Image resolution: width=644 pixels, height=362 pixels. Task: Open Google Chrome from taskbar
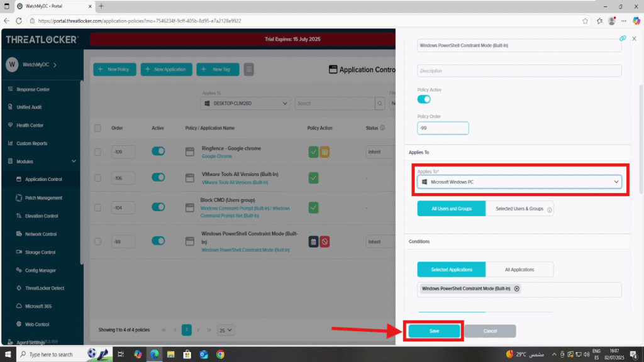(x=221, y=354)
